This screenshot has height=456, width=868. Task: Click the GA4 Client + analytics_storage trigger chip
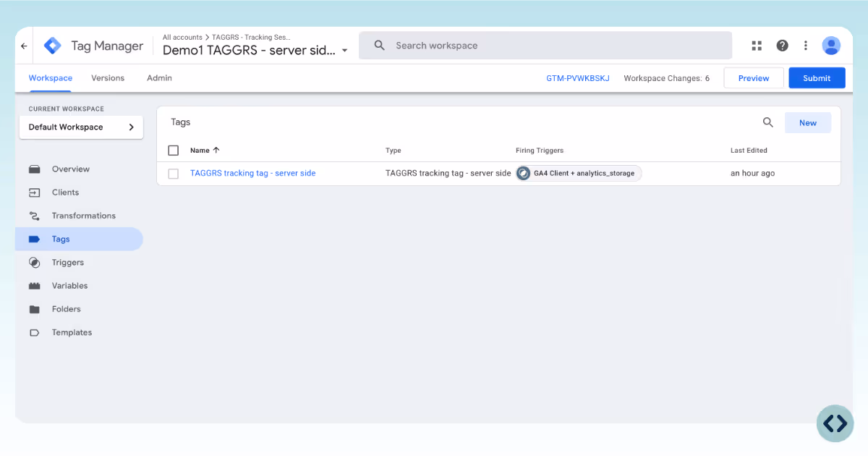click(x=579, y=174)
